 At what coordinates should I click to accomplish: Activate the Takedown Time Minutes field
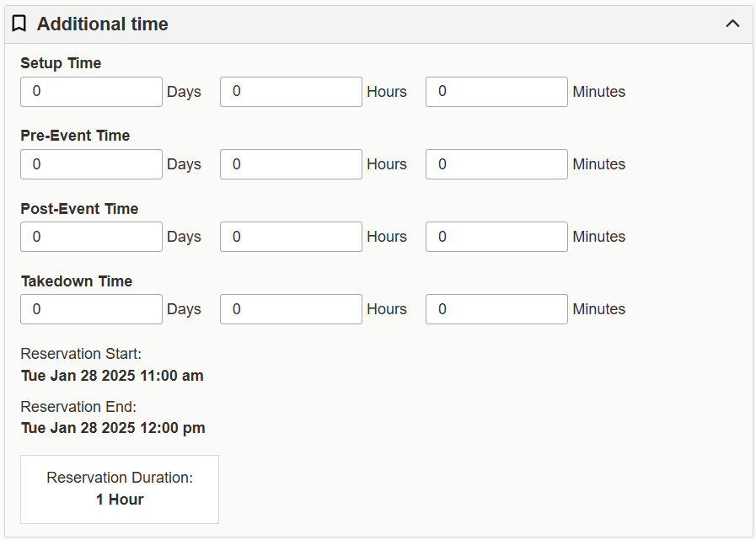pos(496,309)
